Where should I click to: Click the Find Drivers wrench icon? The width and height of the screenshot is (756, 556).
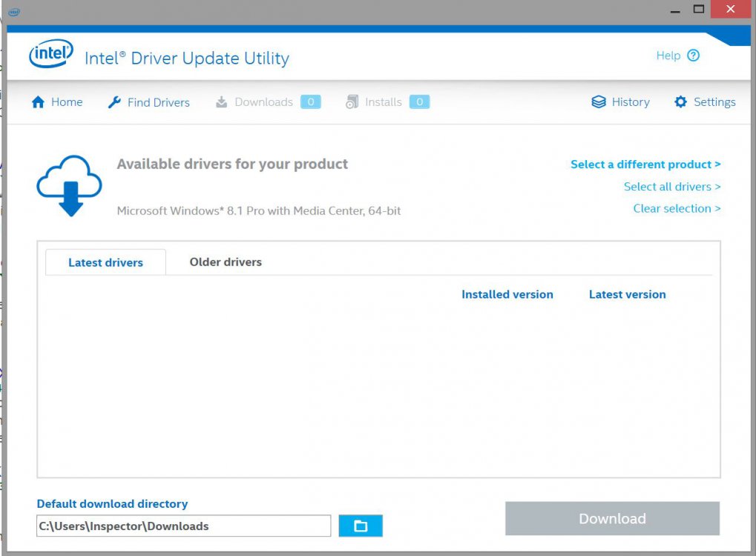(x=114, y=102)
